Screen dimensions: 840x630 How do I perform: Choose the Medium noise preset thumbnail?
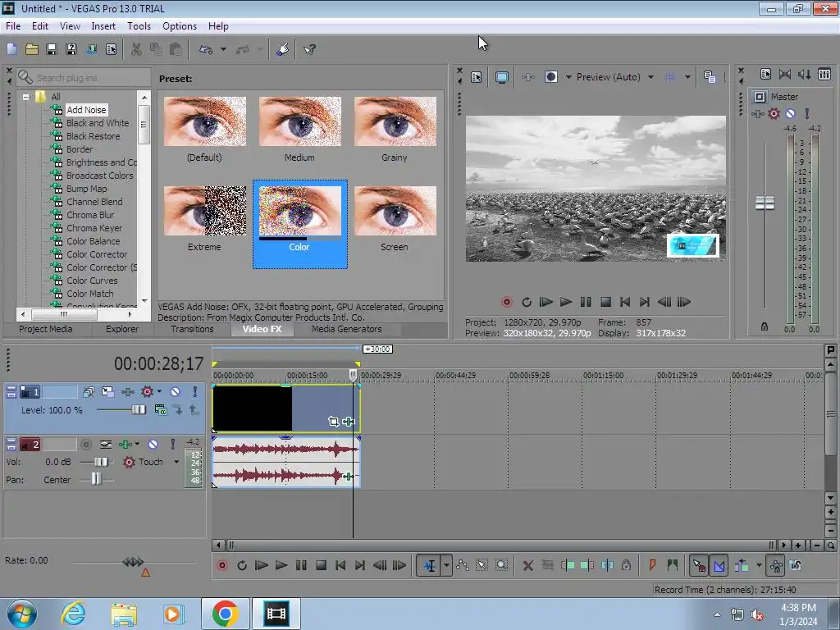click(300, 121)
